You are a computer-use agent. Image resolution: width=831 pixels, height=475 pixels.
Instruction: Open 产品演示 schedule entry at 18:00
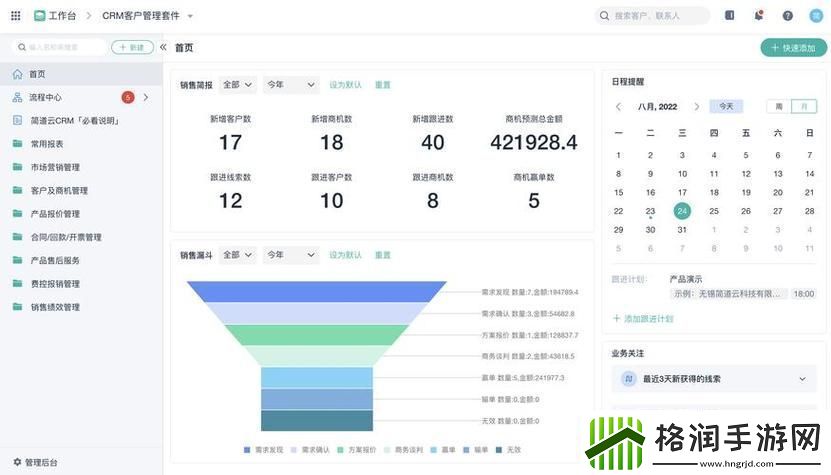pyautogui.click(x=742, y=287)
